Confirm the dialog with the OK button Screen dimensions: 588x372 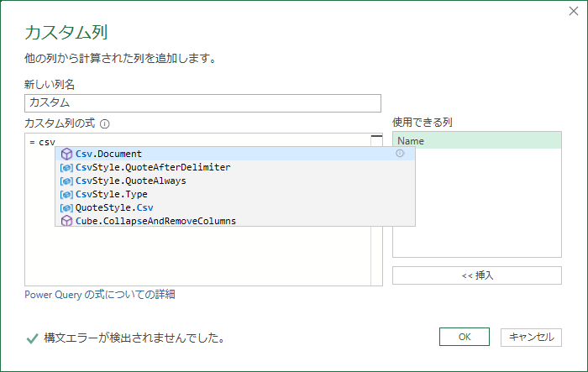(464, 337)
